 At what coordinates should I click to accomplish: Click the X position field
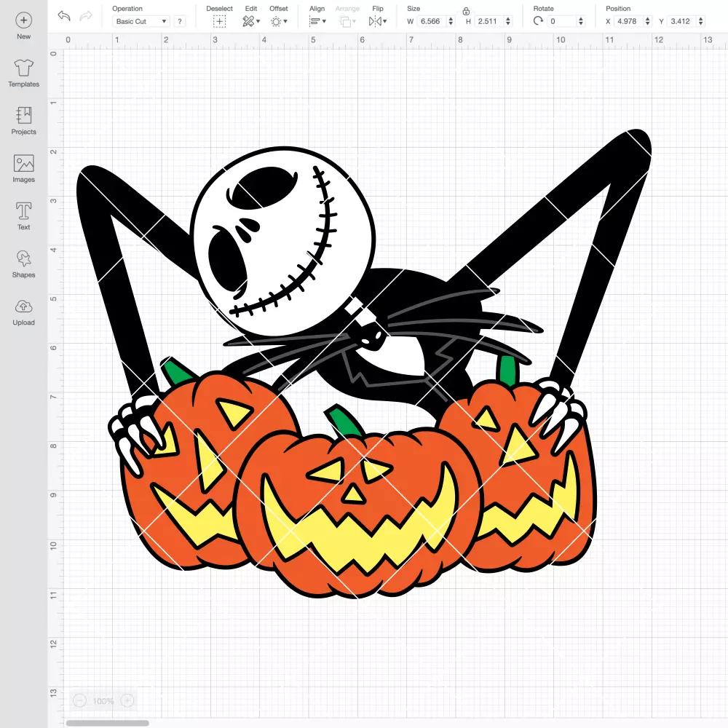[x=629, y=21]
